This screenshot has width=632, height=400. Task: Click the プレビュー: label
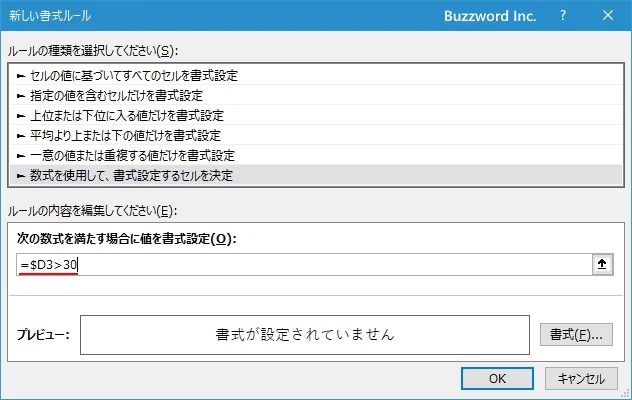[42, 334]
